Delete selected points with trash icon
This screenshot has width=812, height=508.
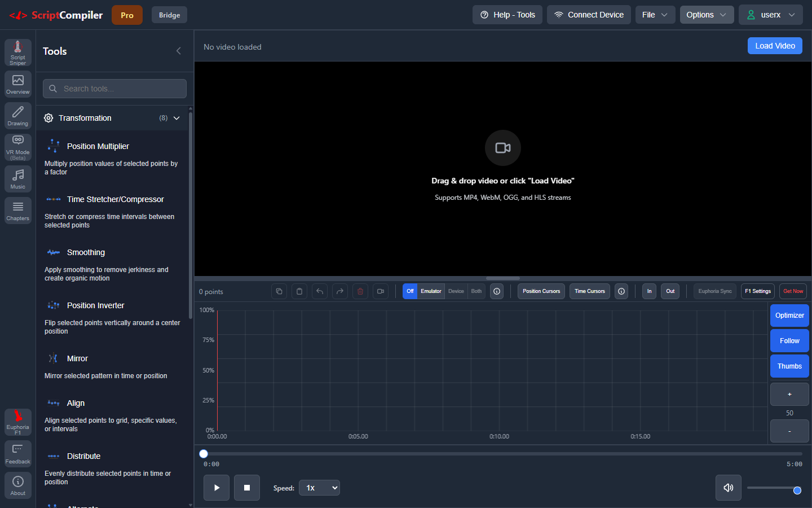click(x=360, y=291)
